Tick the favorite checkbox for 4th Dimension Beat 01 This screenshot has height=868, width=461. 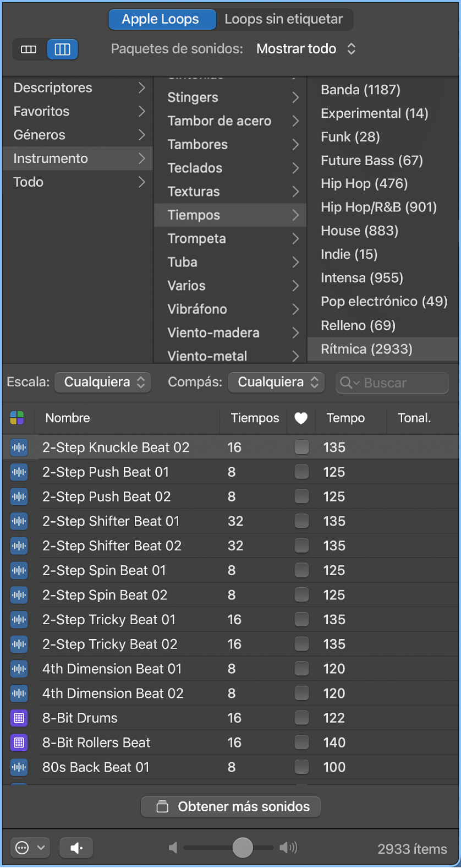click(301, 669)
